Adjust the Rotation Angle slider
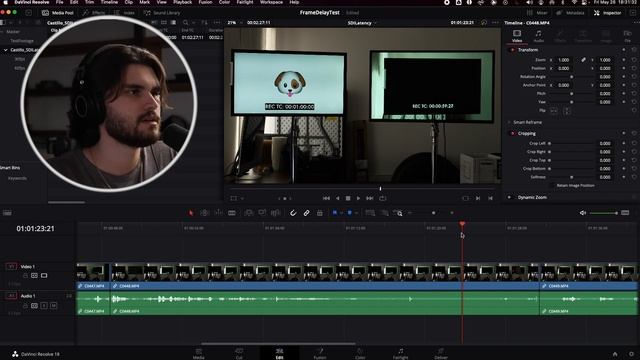The width and height of the screenshot is (640, 360). click(x=571, y=77)
